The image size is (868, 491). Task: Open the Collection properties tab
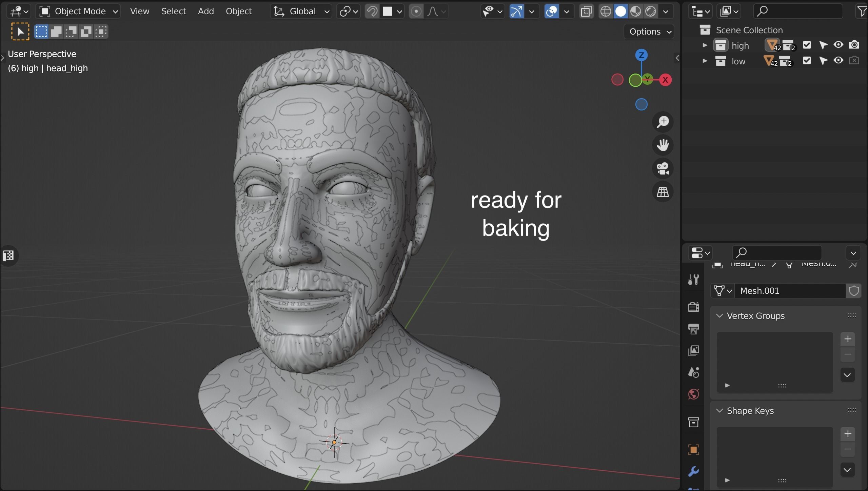tap(693, 422)
